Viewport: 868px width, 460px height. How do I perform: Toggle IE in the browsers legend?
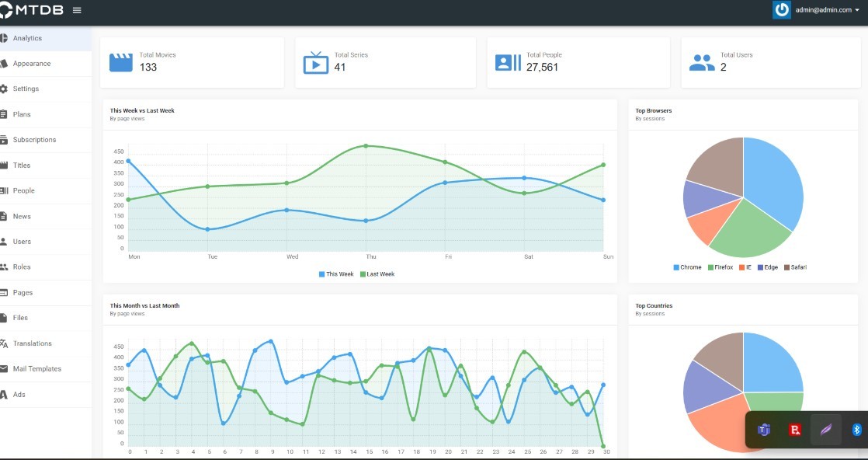pyautogui.click(x=745, y=267)
